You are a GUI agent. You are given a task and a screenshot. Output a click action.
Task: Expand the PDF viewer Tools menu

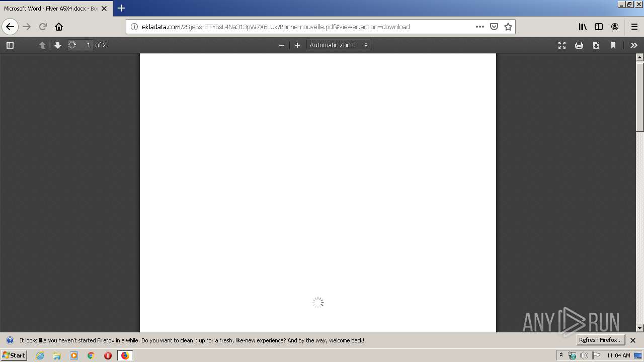point(634,45)
